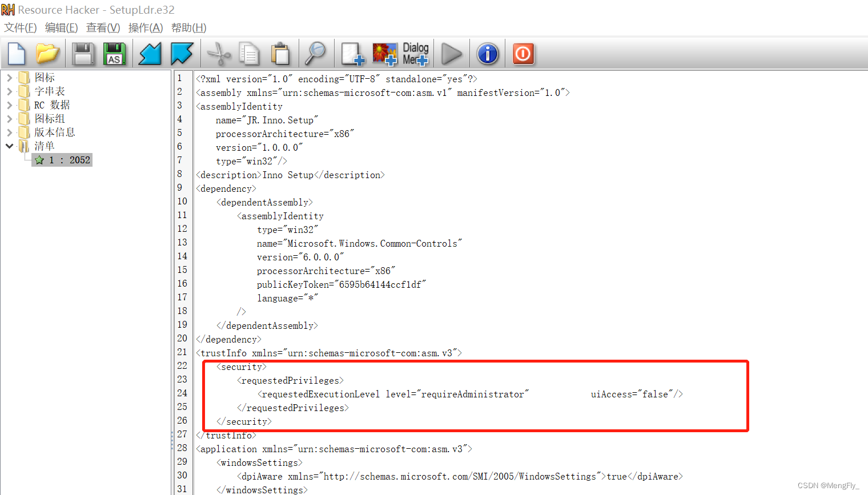Expand the 版本信息 folder node
This screenshot has width=868, height=495.
(x=9, y=132)
